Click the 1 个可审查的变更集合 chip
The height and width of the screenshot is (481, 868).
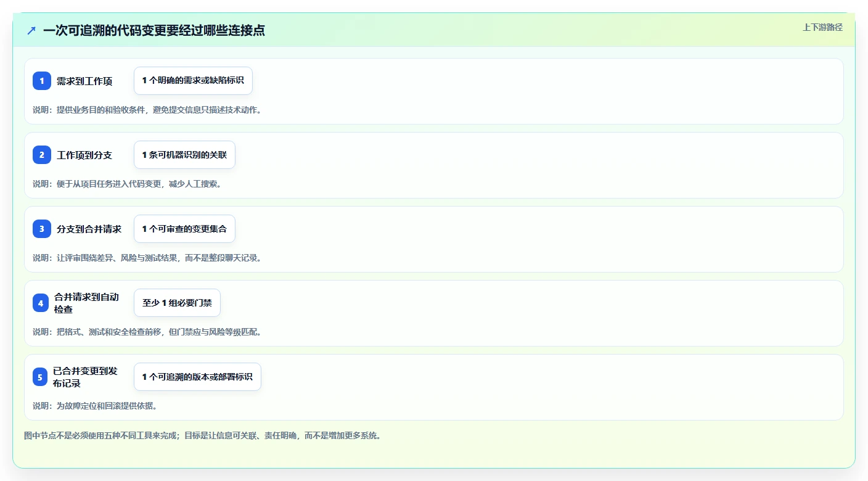pos(184,229)
